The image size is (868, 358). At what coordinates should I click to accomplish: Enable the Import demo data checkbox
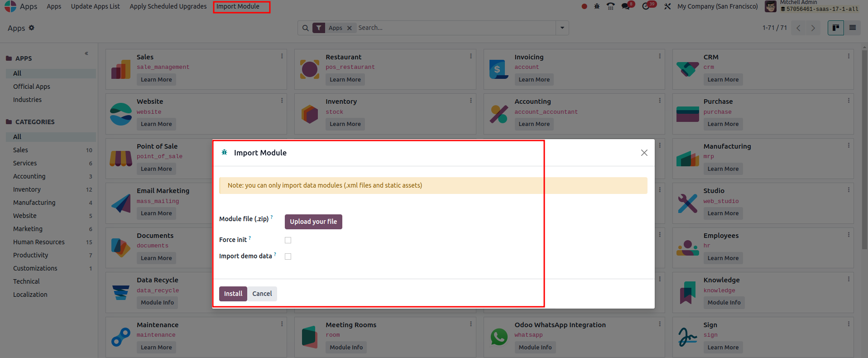coord(288,256)
